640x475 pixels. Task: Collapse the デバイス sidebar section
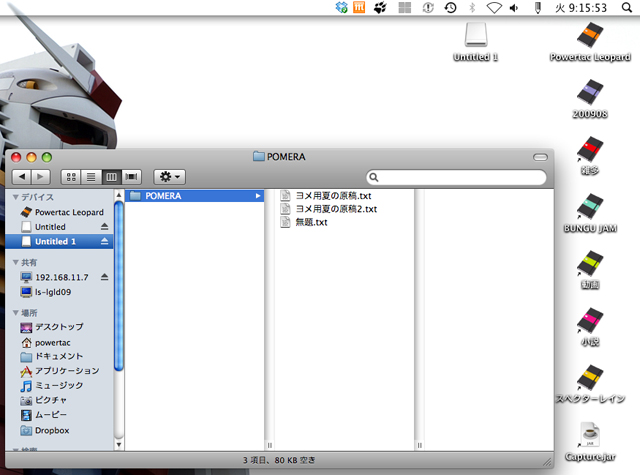(16, 197)
